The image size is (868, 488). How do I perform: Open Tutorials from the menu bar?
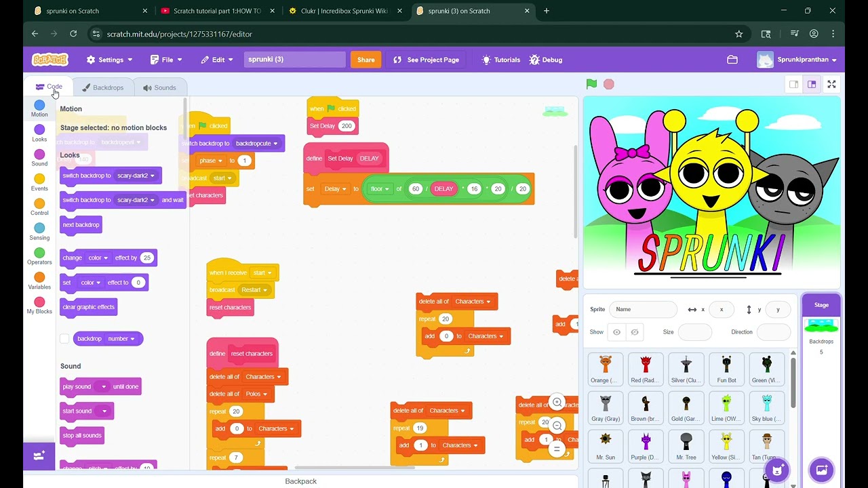pos(500,60)
